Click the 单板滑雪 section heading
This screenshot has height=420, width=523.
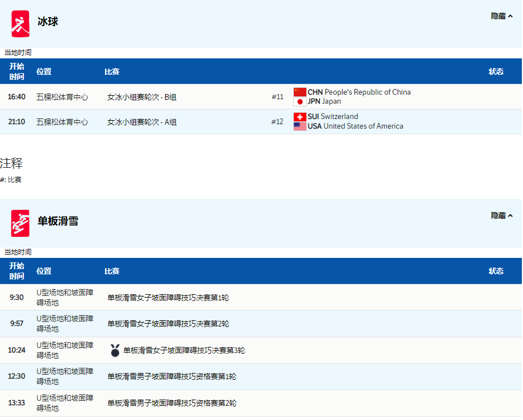[x=58, y=221]
